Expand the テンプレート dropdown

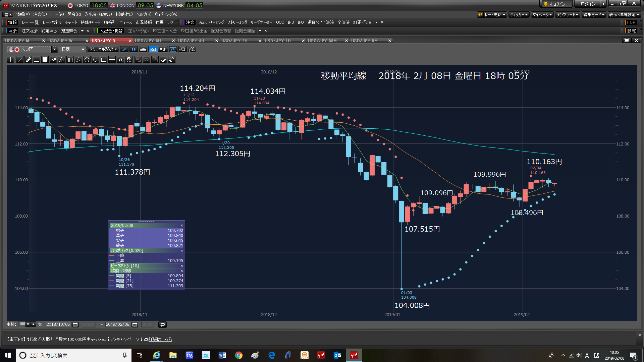point(568,14)
